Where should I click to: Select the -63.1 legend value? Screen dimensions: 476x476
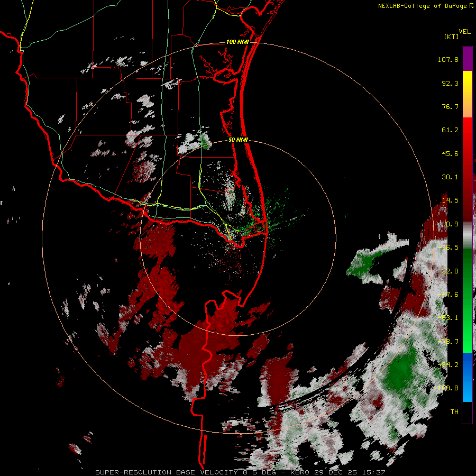pos(448,318)
